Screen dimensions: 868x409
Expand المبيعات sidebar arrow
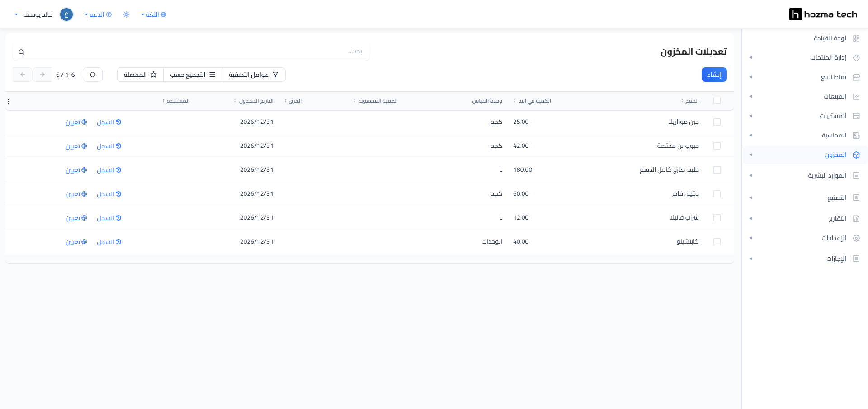pos(751,97)
